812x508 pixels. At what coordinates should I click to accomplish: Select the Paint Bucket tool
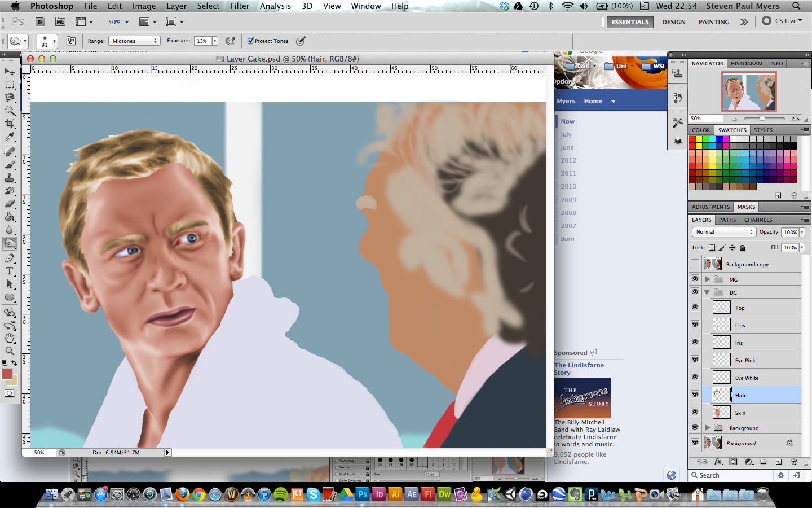coord(10,217)
